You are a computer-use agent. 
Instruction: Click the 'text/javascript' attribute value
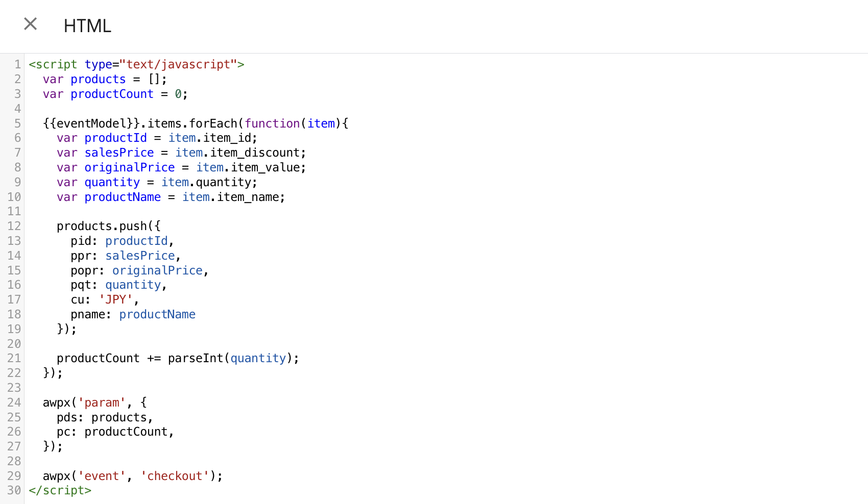coord(178,64)
